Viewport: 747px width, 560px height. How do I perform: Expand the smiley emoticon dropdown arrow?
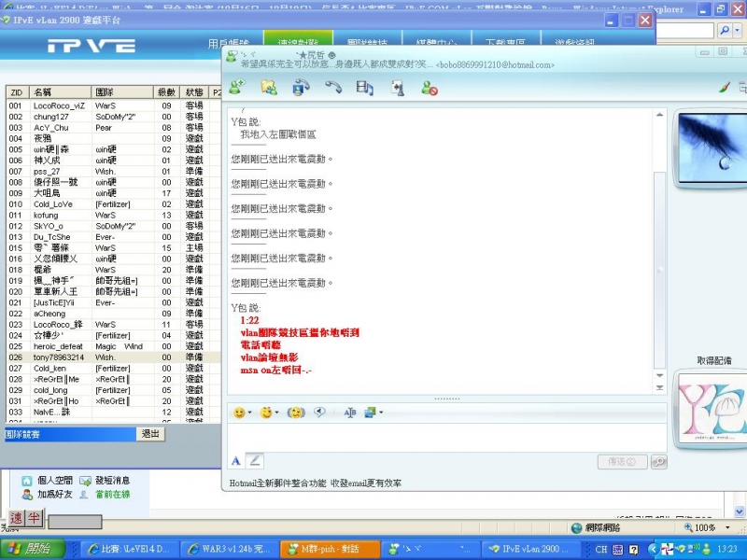[249, 413]
